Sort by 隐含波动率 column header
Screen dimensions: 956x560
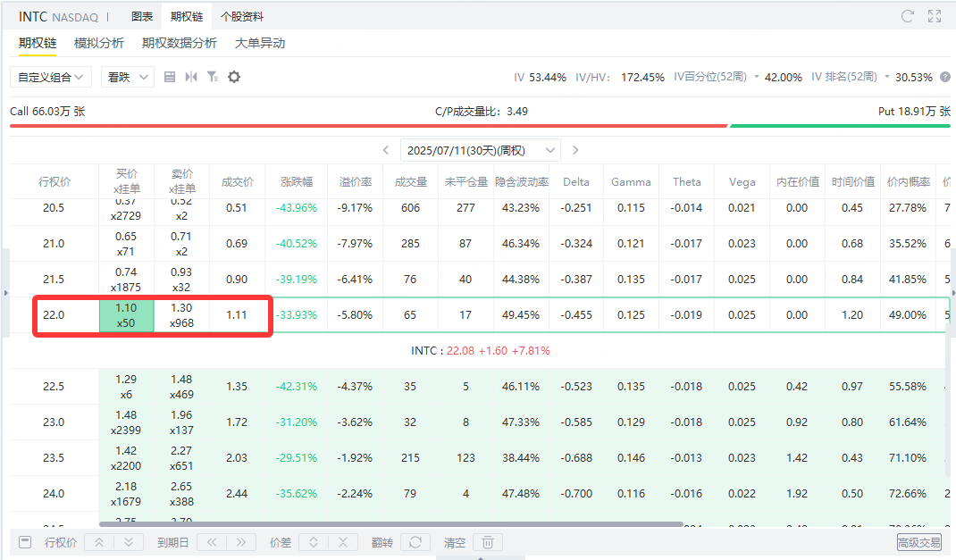click(x=521, y=181)
